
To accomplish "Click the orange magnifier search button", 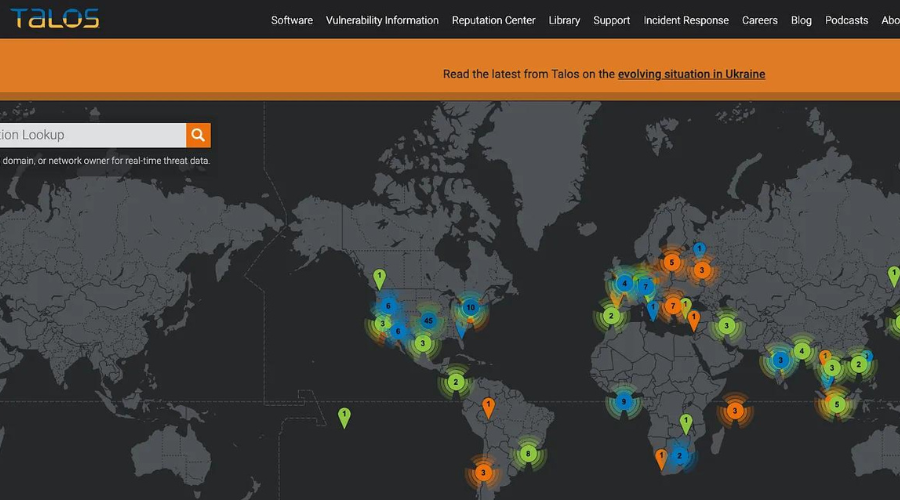I will 198,135.
